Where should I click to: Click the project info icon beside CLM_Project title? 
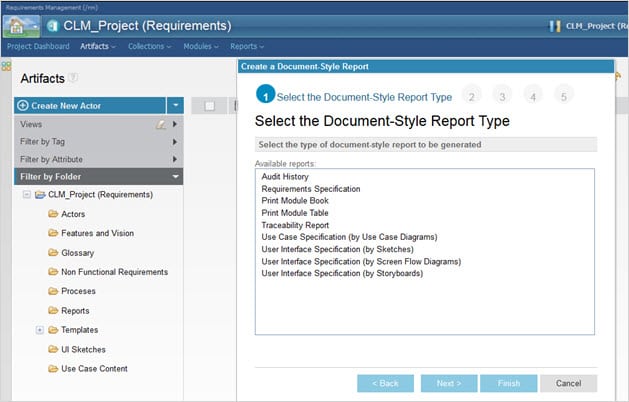point(52,26)
